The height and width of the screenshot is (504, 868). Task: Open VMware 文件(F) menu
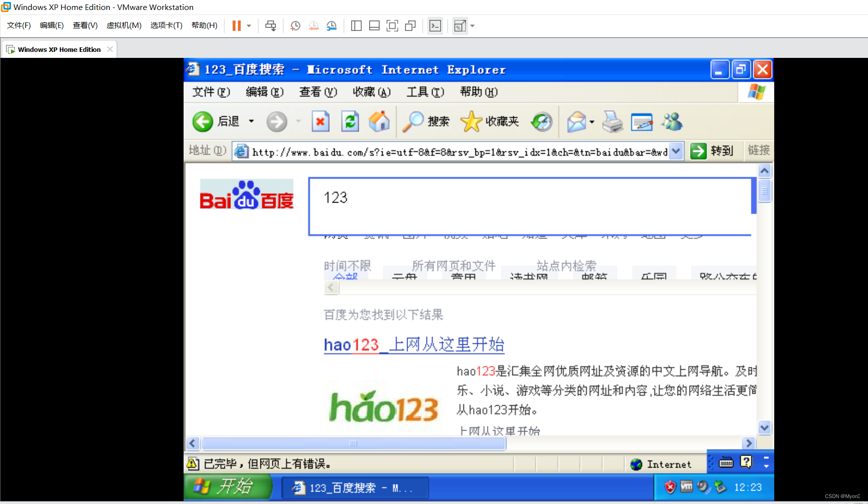(x=19, y=25)
